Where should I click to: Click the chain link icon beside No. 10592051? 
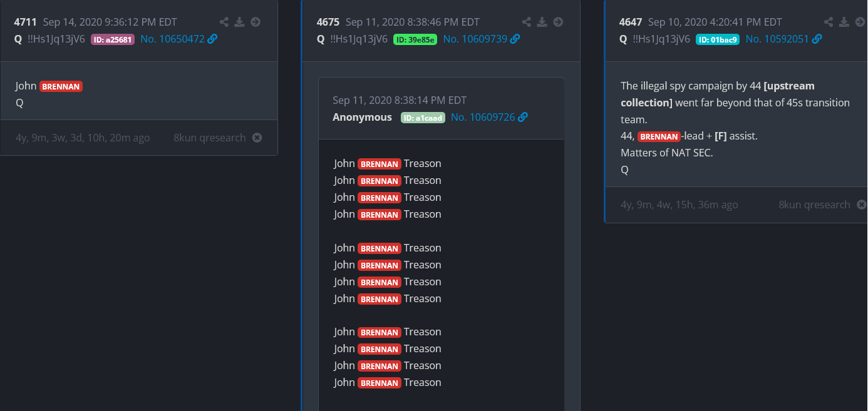tap(817, 39)
